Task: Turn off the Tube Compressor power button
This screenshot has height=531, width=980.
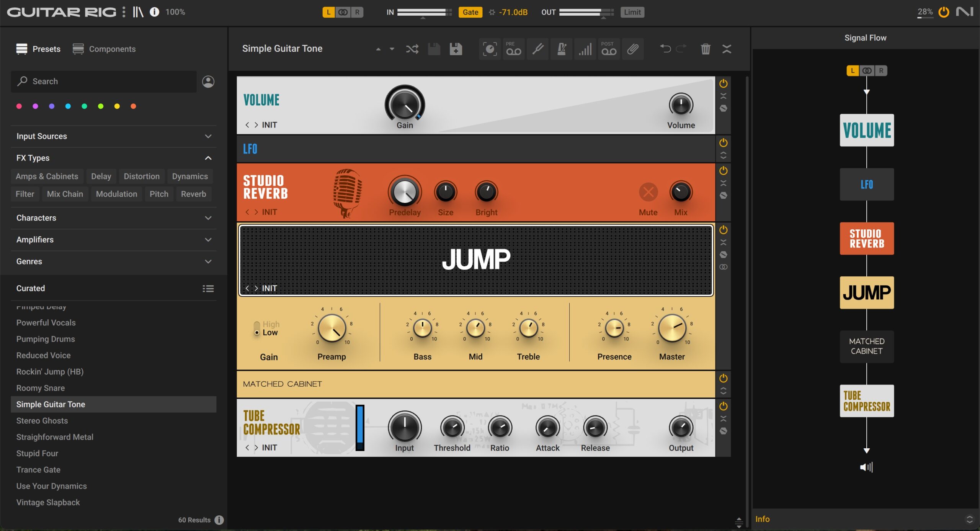Action: (723, 406)
